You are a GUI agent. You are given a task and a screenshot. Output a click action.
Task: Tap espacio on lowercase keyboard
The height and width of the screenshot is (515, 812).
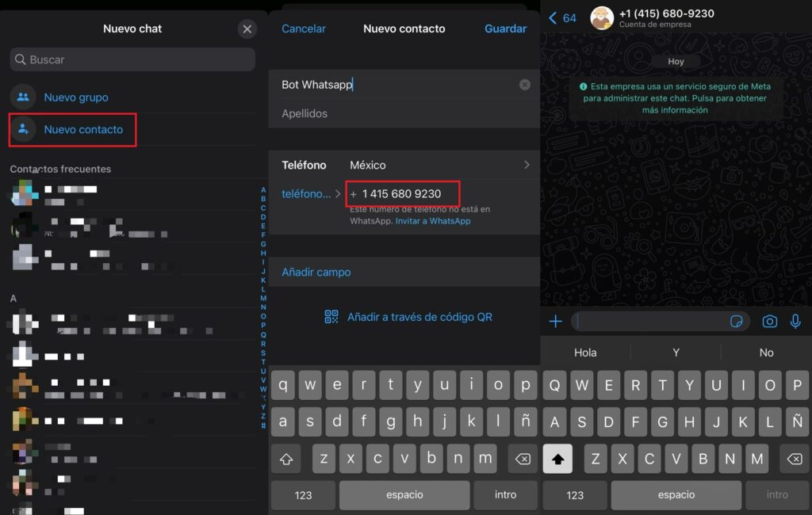(x=404, y=495)
